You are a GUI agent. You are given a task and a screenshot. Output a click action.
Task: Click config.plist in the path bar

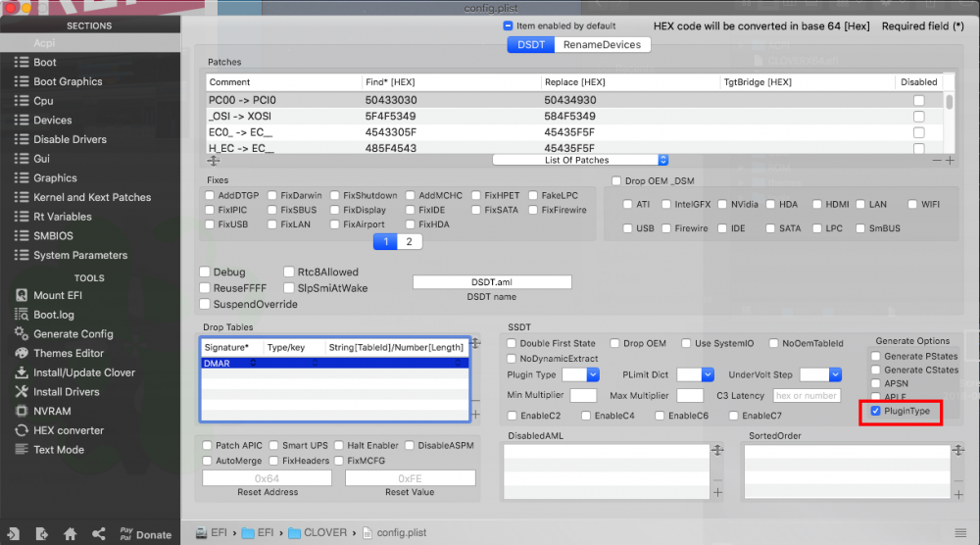[394, 532]
